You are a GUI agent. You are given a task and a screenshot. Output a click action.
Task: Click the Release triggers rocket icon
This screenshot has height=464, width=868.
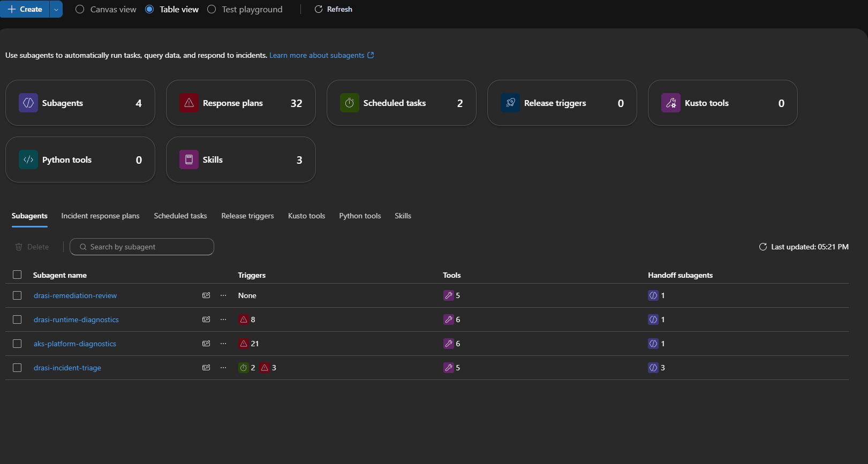[510, 103]
